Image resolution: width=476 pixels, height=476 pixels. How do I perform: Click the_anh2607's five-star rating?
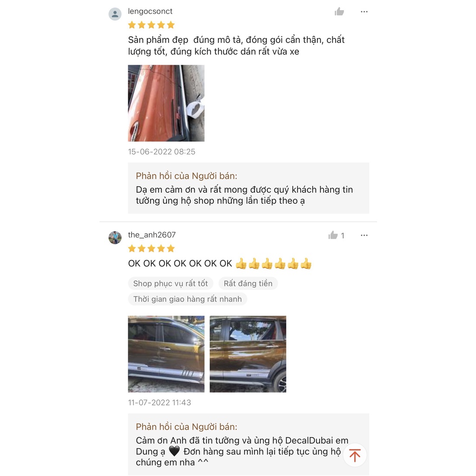coord(151,249)
